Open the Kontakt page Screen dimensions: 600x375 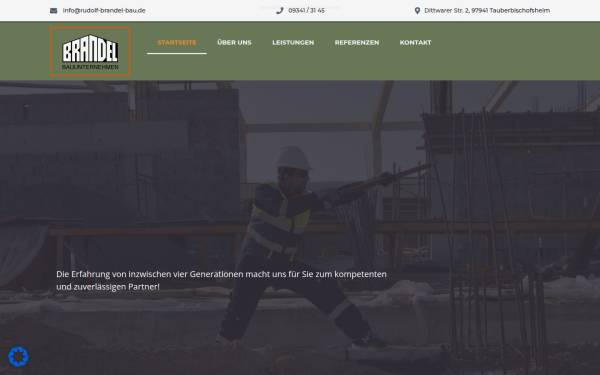point(416,42)
